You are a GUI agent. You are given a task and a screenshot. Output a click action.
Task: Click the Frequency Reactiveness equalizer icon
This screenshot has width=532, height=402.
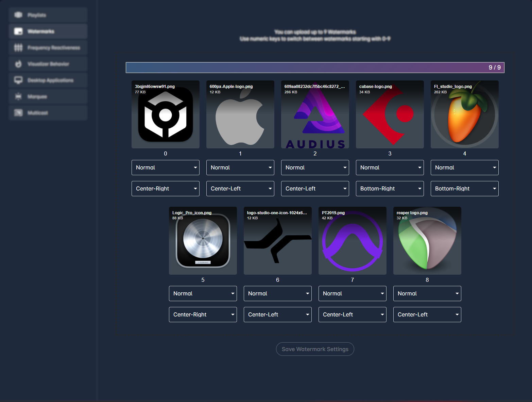pyautogui.click(x=18, y=48)
